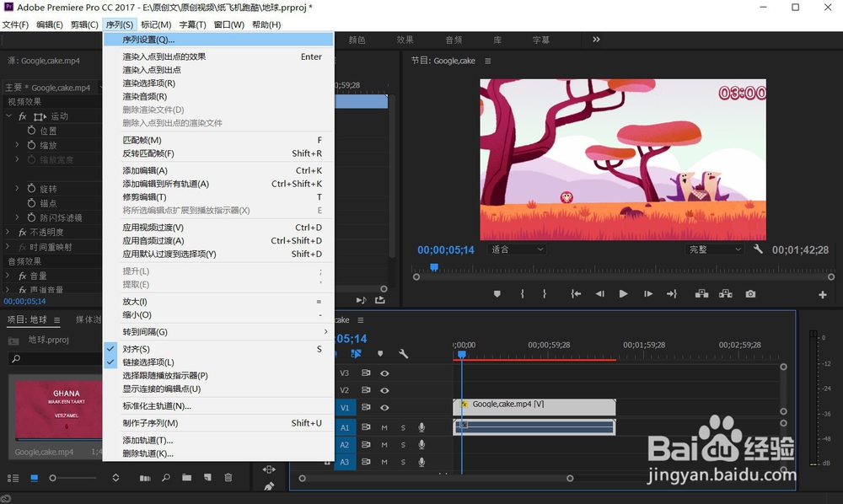Click the Mark In brace button
The height and width of the screenshot is (504, 843).
point(522,294)
